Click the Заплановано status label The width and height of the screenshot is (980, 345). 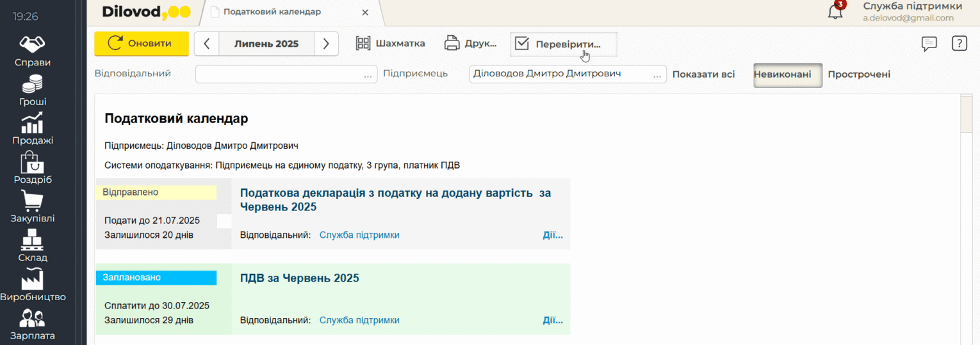coord(156,278)
